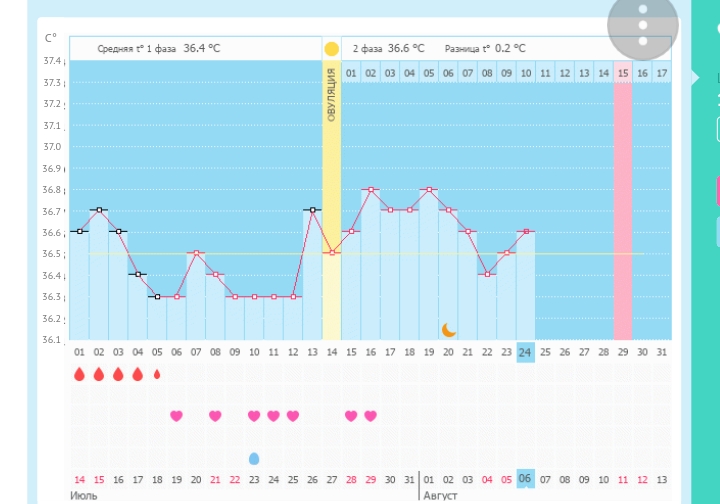
Task: Click the blood drop under cycle day 01
Action: [x=79, y=374]
